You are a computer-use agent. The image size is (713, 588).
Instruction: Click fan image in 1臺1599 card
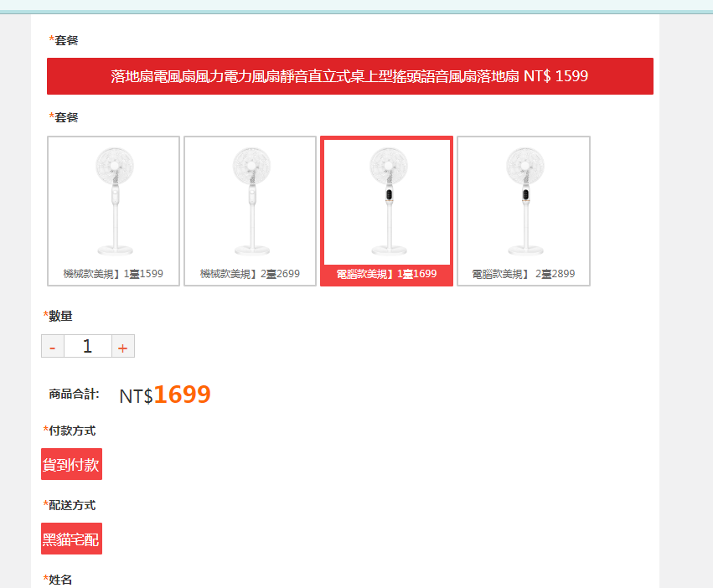pos(115,201)
